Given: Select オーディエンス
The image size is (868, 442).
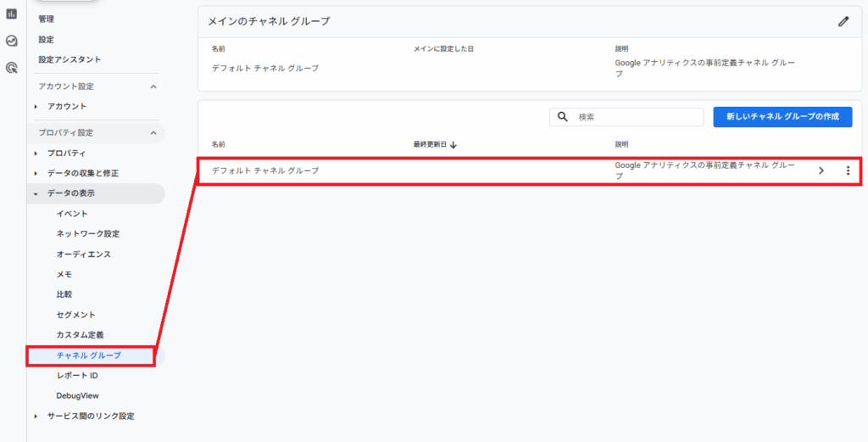Looking at the screenshot, I should coord(84,255).
